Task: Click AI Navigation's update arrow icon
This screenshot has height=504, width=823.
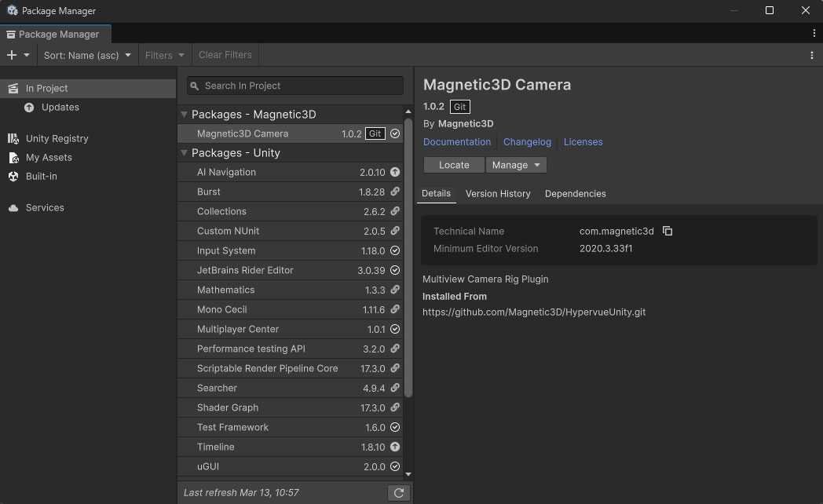Action: point(395,172)
